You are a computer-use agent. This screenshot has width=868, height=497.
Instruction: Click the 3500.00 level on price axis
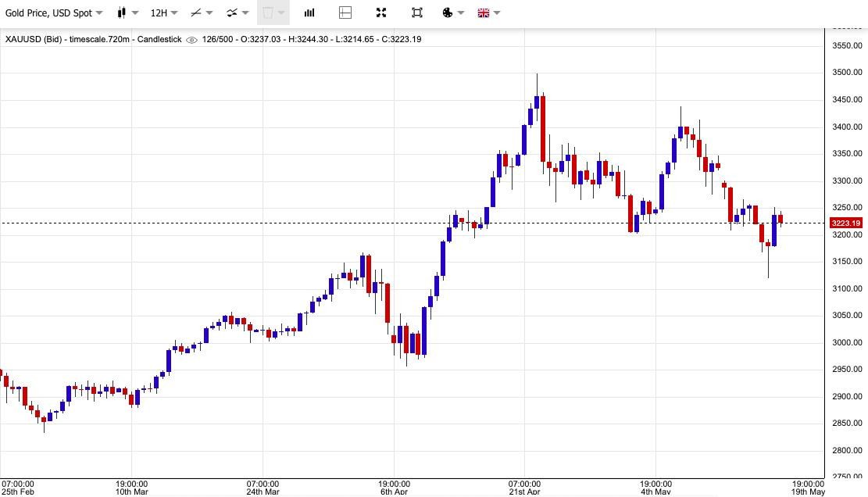[847, 73]
